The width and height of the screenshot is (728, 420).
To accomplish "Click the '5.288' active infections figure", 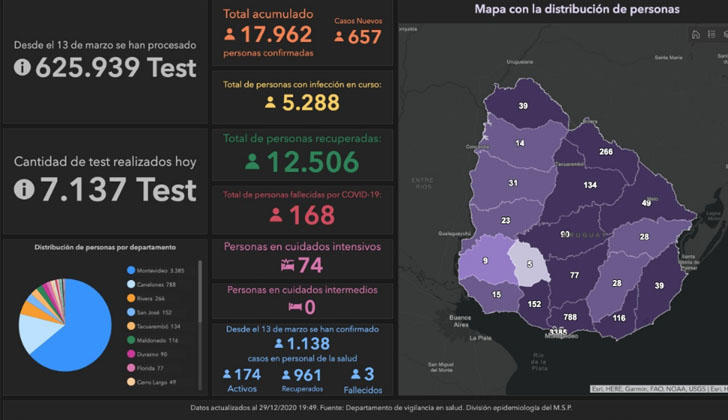I will (311, 103).
